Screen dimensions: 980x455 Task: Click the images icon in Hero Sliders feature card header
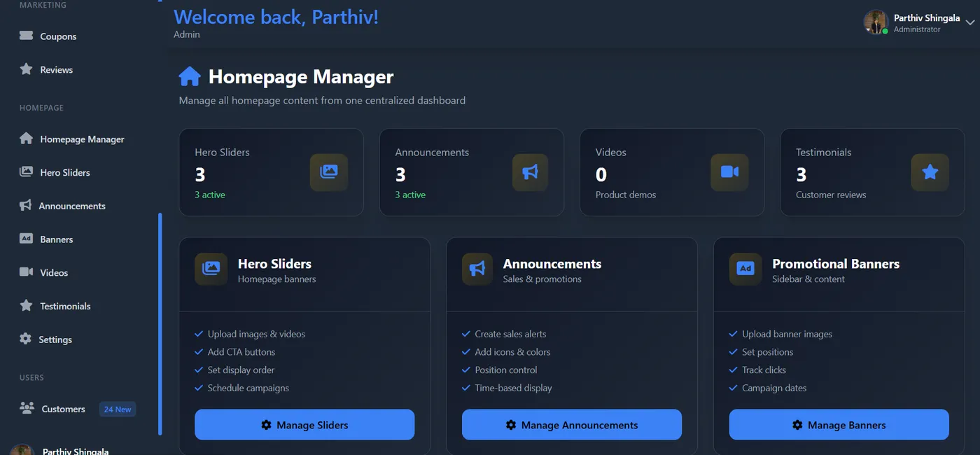click(211, 269)
